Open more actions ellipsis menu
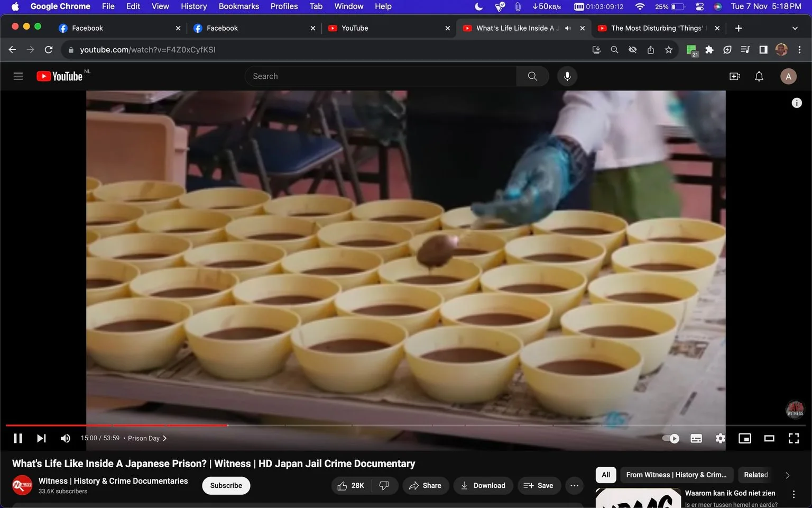The height and width of the screenshot is (508, 812). pyautogui.click(x=575, y=485)
